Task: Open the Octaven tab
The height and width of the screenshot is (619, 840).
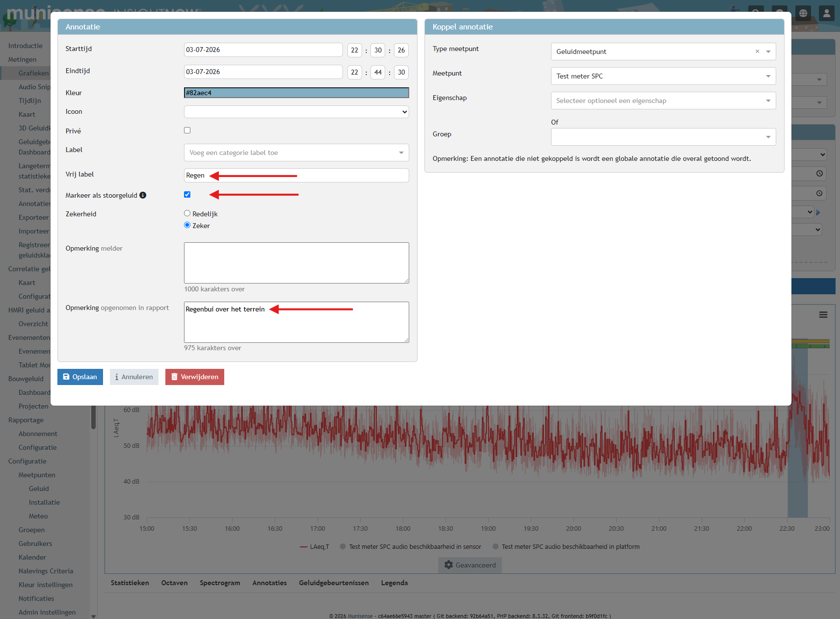Action: pos(175,583)
